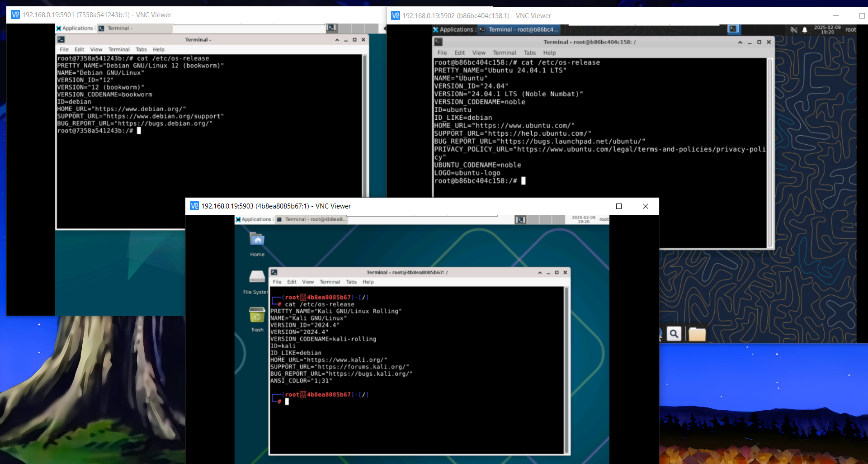This screenshot has width=868, height=464.
Task: Open the Tabs menu in Kali Terminal
Action: click(351, 282)
